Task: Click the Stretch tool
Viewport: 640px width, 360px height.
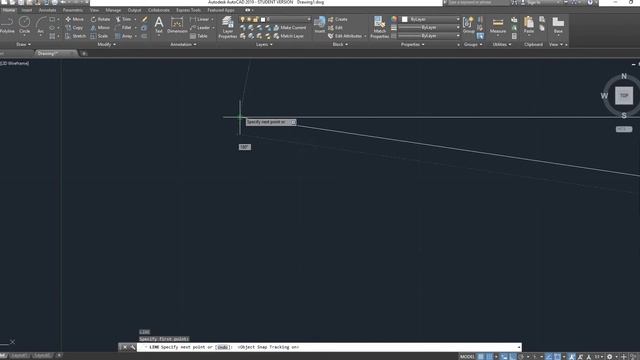Action: click(76, 36)
